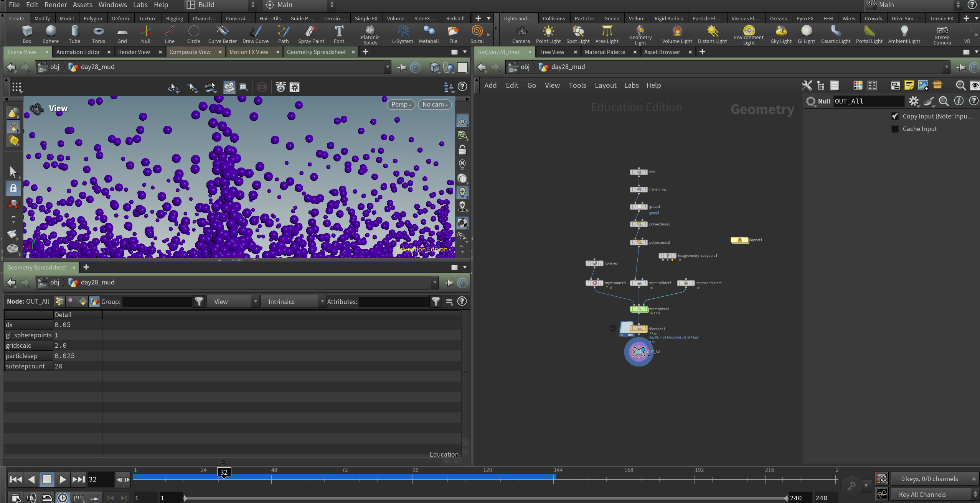Choose the Spray Paint tool
This screenshot has width=980, height=503.
(311, 34)
